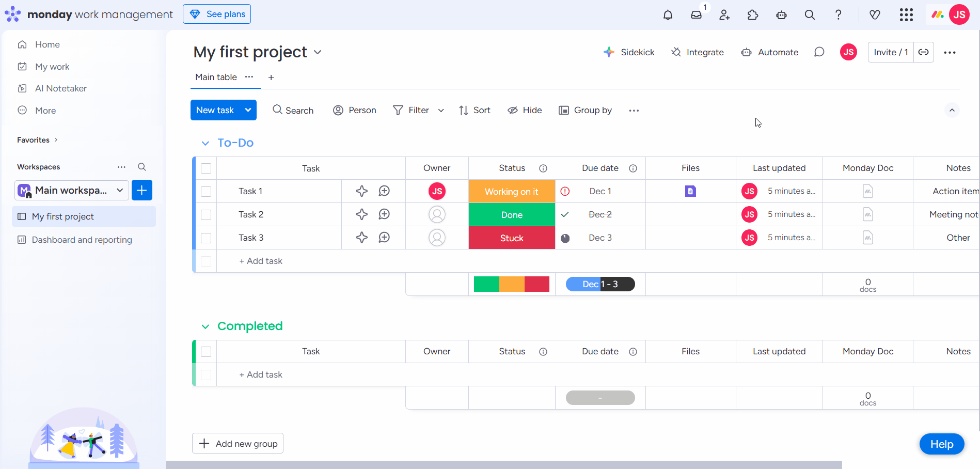Copy board link via the link icon
Image resolution: width=980 pixels, height=469 pixels.
[x=923, y=52]
